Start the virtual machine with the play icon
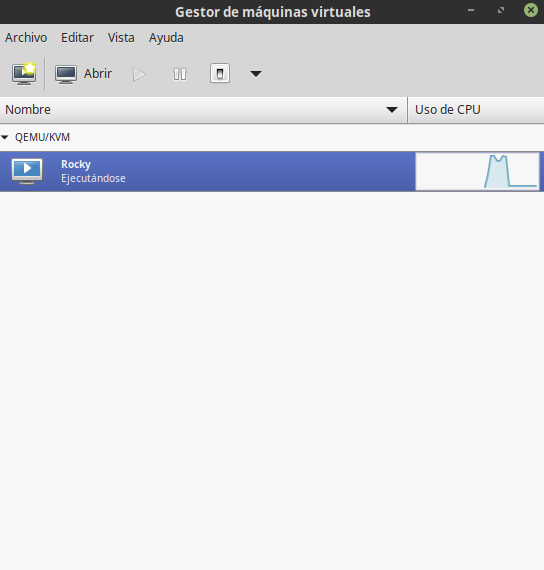The width and height of the screenshot is (544, 570). click(x=139, y=75)
